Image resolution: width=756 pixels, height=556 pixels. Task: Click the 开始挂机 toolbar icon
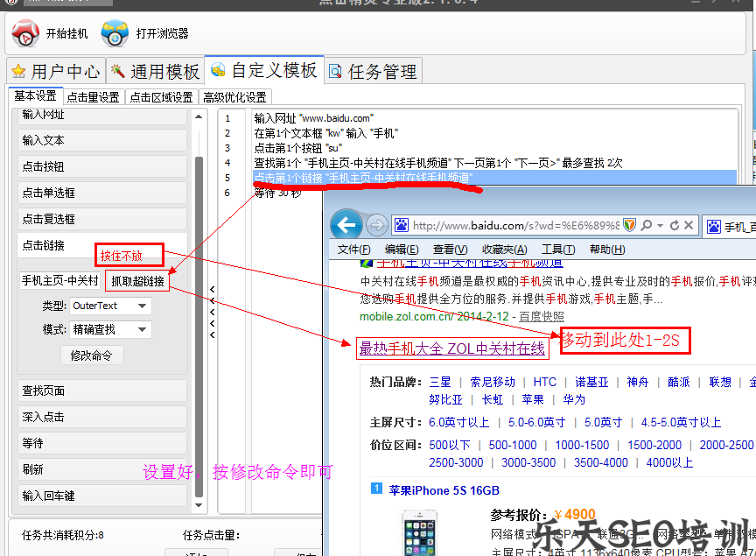coord(24,35)
